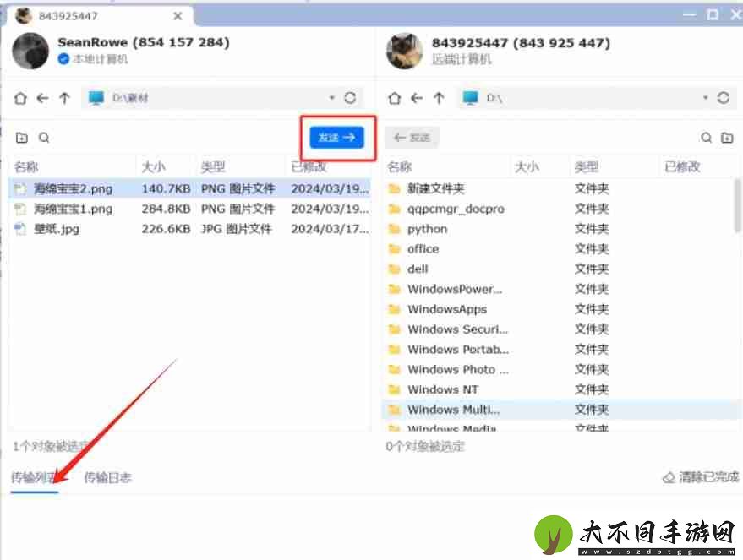
Task: Click the remote user cat avatar
Action: [x=404, y=51]
